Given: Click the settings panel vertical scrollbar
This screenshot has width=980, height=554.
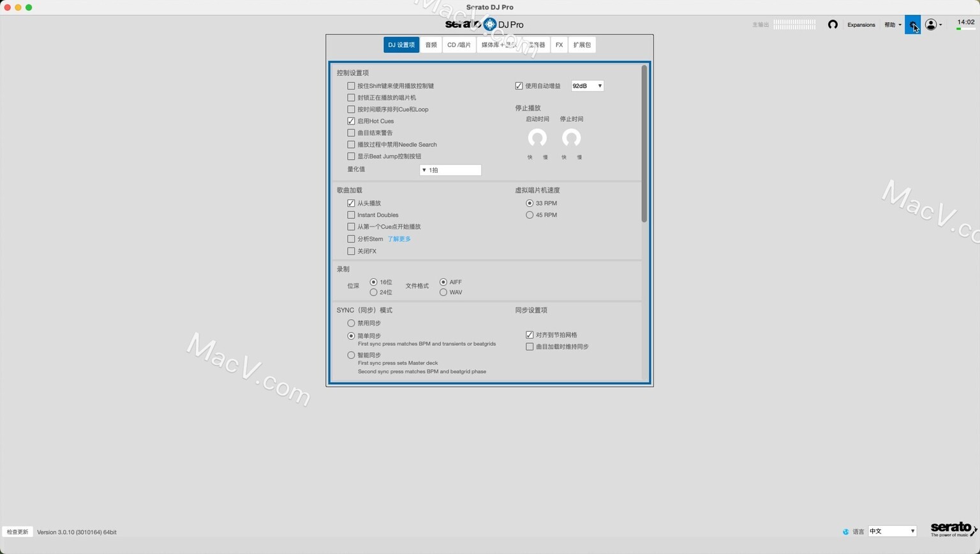Looking at the screenshot, I should tap(644, 144).
